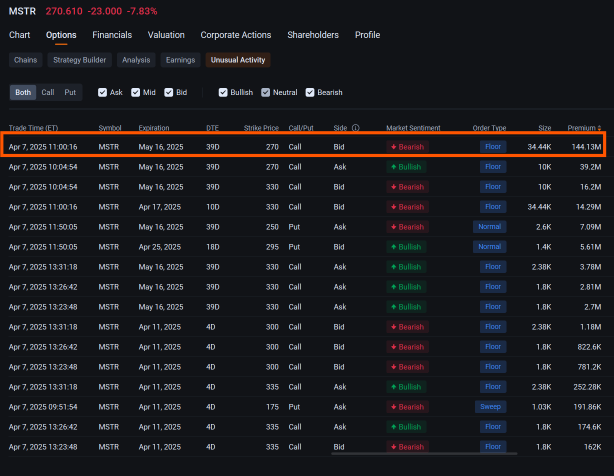Open the Chains sub-tab
Image resolution: width=614 pixels, height=476 pixels.
[25, 60]
